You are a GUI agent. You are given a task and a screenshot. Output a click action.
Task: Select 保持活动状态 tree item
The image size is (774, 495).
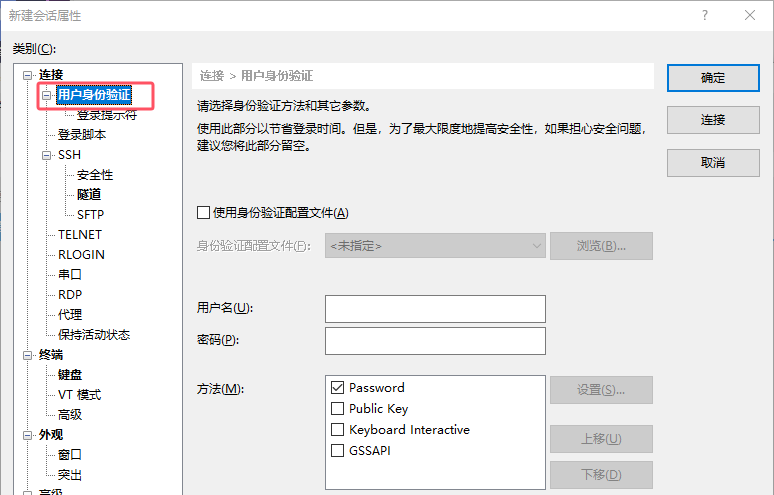pos(94,335)
